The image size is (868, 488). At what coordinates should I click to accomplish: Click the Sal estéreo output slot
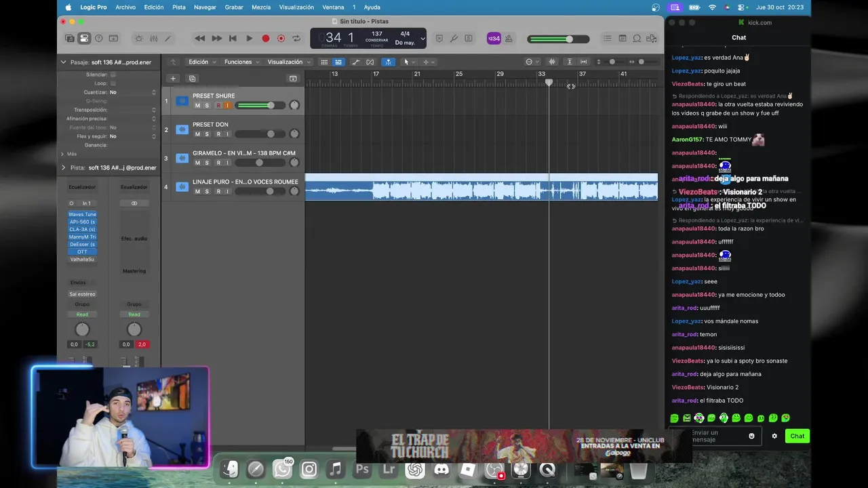click(82, 294)
